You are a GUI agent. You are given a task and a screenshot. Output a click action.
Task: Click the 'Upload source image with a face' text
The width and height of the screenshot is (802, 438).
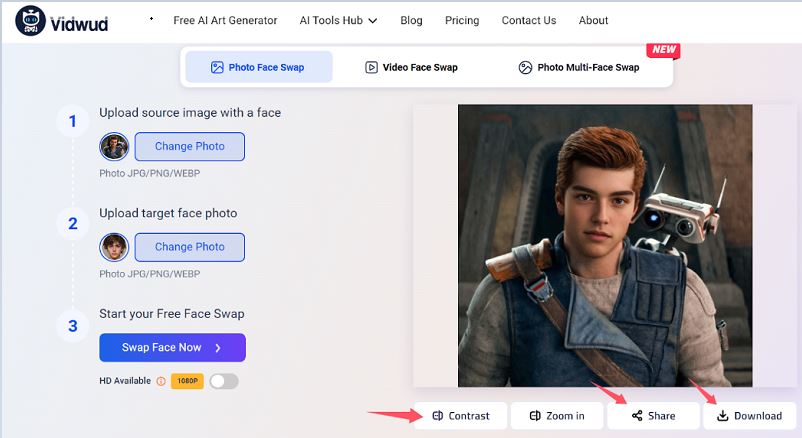tap(190, 113)
